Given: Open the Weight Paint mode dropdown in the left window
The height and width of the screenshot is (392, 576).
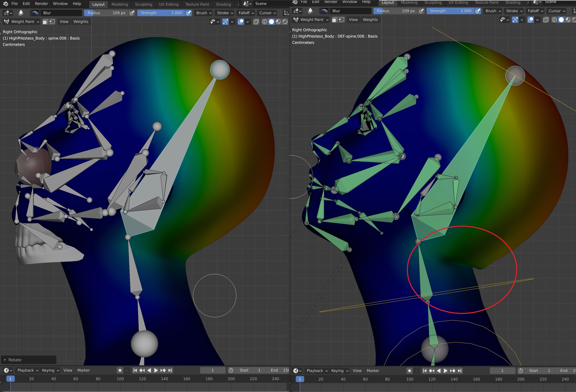Looking at the screenshot, I should click(22, 22).
